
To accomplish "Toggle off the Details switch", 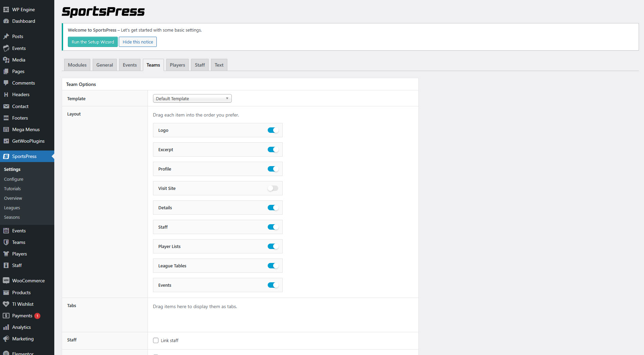I will point(273,208).
